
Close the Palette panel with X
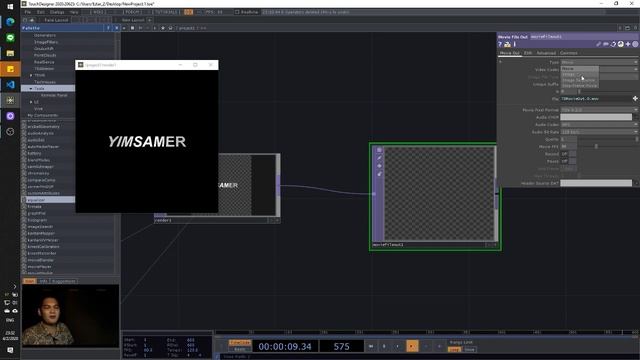116,28
